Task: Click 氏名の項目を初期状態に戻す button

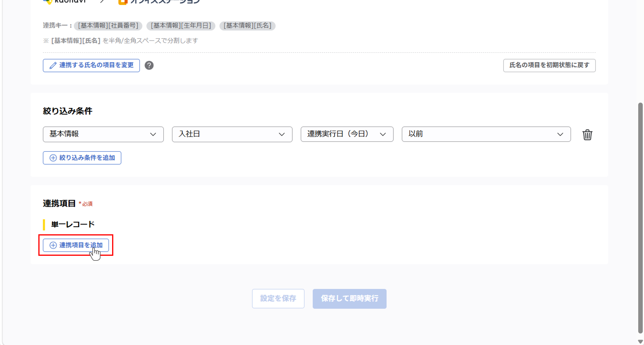Action: 549,66
